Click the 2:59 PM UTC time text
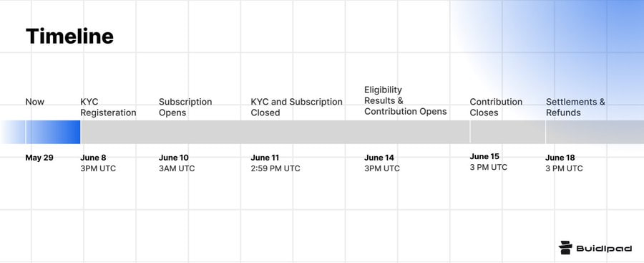644x263 pixels. [275, 168]
